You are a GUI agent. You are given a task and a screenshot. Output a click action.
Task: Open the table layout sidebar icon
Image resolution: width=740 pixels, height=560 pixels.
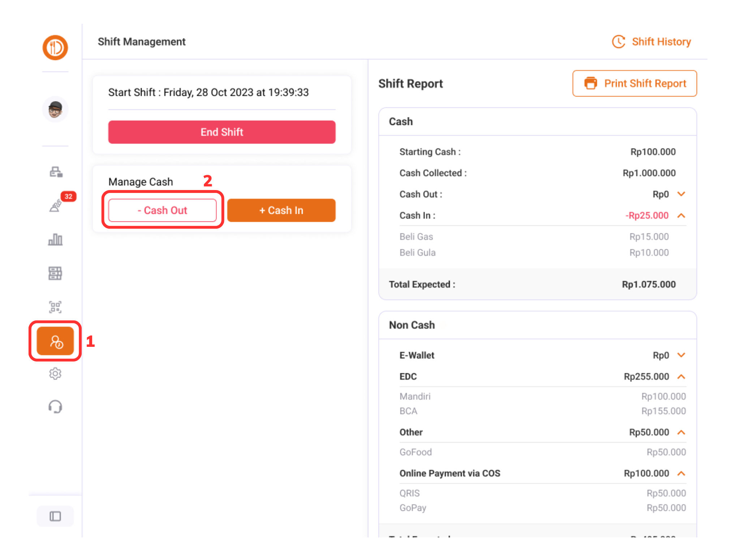point(55,273)
